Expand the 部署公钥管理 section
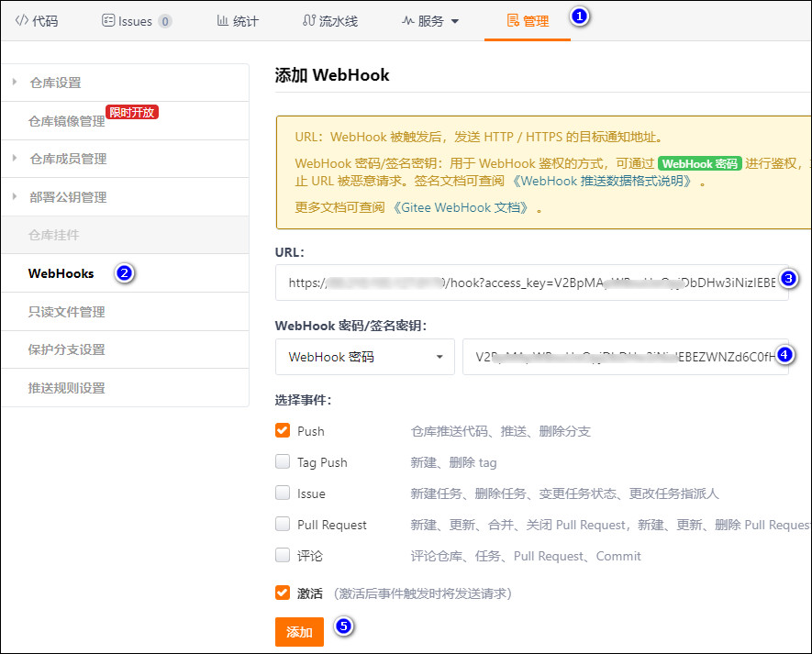The height and width of the screenshot is (654, 812). 125,197
